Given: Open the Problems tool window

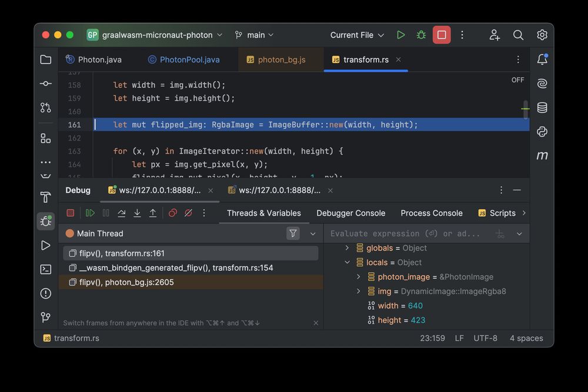Looking at the screenshot, I should pos(46,293).
